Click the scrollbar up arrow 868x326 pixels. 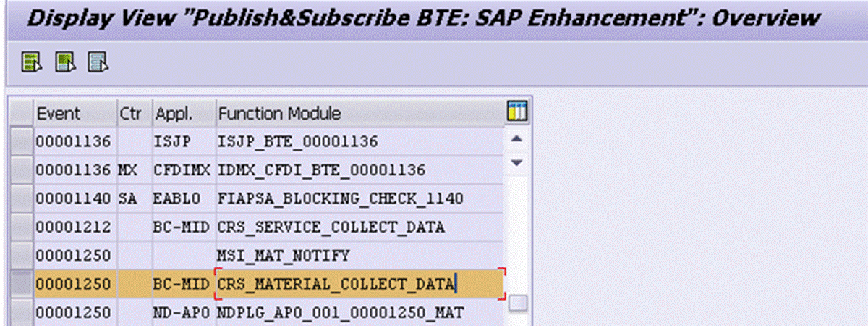(x=517, y=138)
